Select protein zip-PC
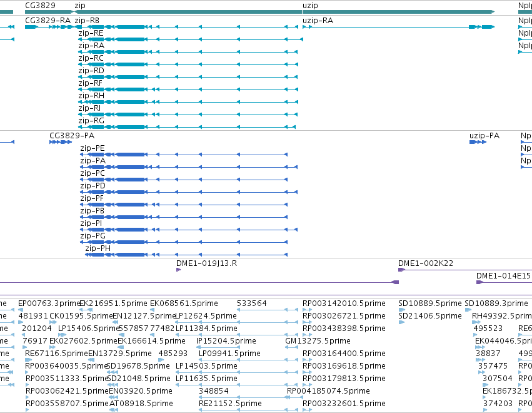Viewport: 532px width, 413px height. 93,173
